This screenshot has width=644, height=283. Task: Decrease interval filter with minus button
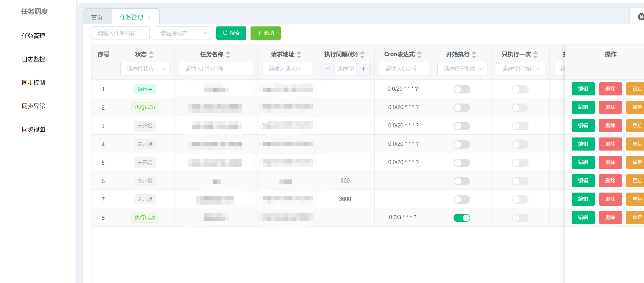(328, 69)
